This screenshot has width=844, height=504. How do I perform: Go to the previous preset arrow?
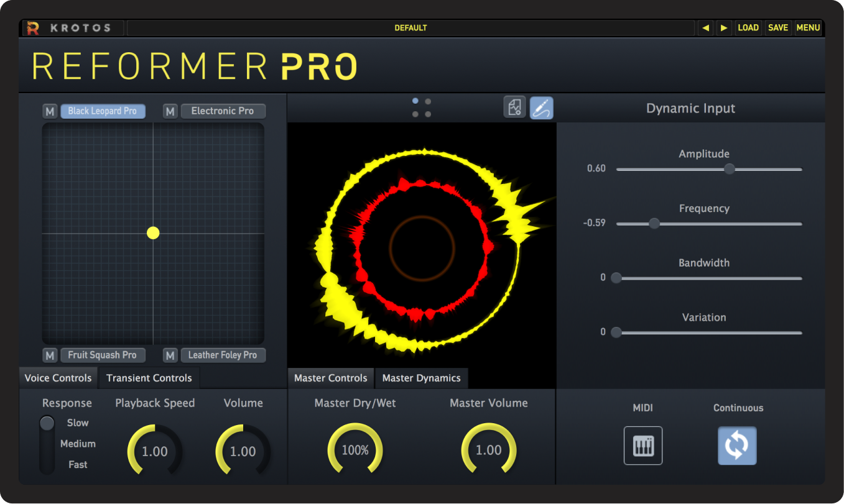click(x=705, y=28)
